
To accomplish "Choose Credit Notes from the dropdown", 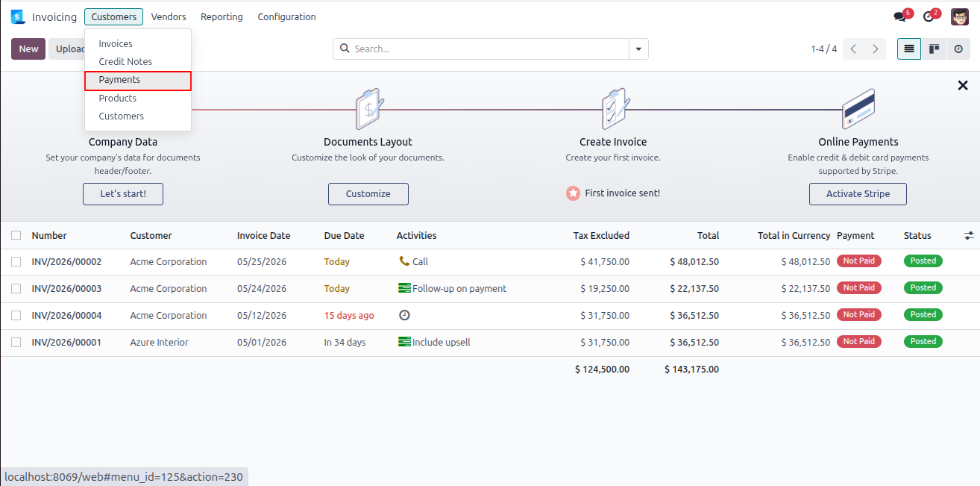I will pyautogui.click(x=138, y=62).
